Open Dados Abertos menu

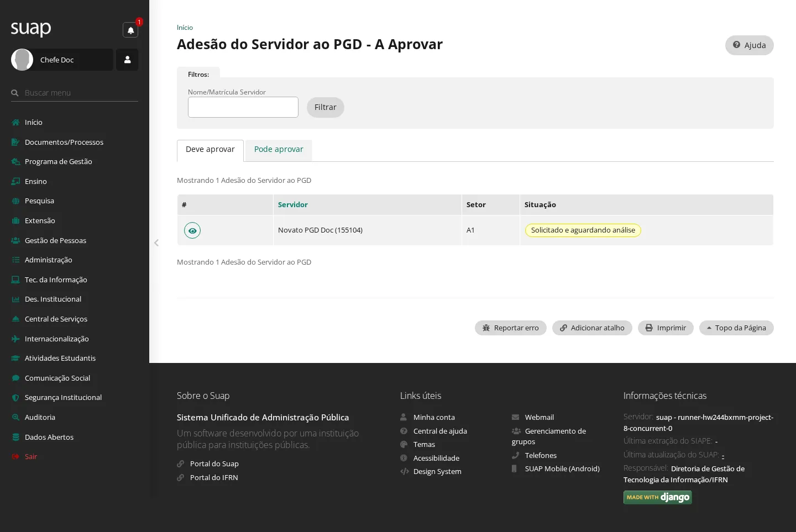75,437
